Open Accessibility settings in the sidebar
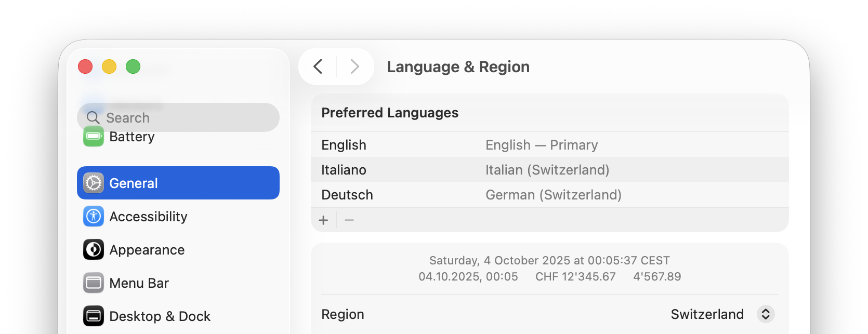Screen dimensions: 868x334 (x=148, y=217)
